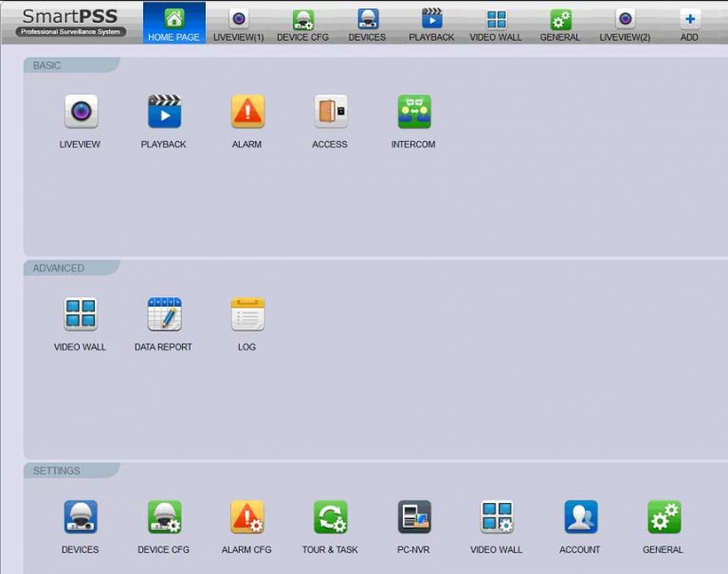
Task: Select the HOME PAGE tab
Action: click(174, 24)
